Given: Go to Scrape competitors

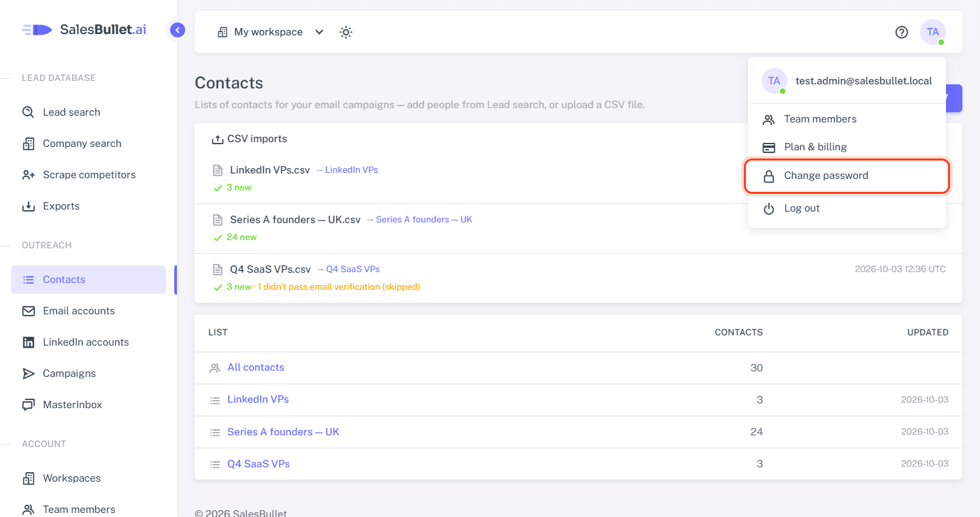Looking at the screenshot, I should (88, 175).
